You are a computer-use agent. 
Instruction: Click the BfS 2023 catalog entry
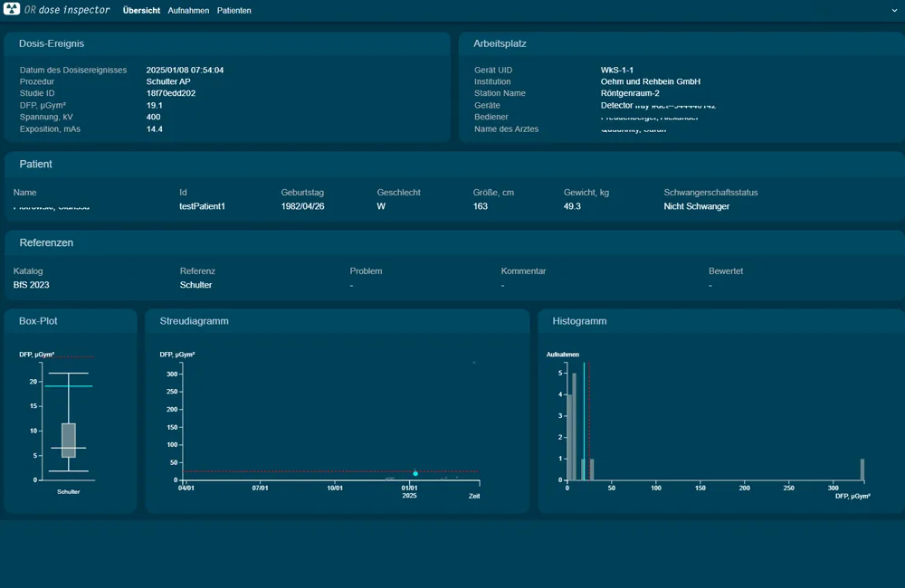[32, 285]
